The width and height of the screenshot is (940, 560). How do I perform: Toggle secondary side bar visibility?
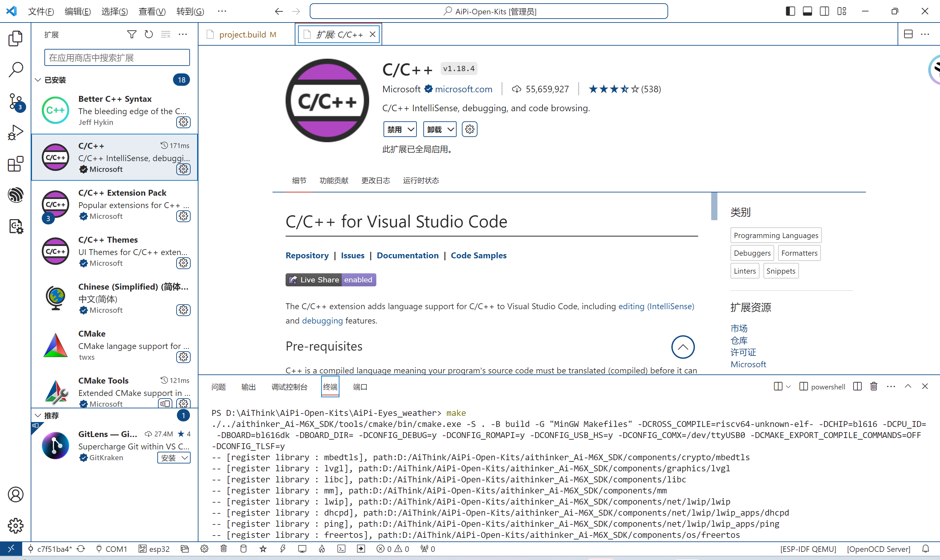(824, 11)
